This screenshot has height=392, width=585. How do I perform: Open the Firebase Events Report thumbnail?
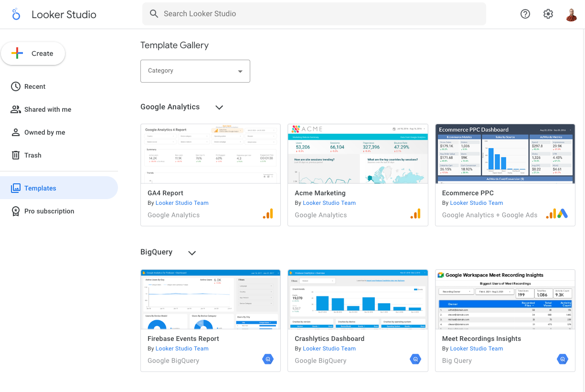[210, 299]
